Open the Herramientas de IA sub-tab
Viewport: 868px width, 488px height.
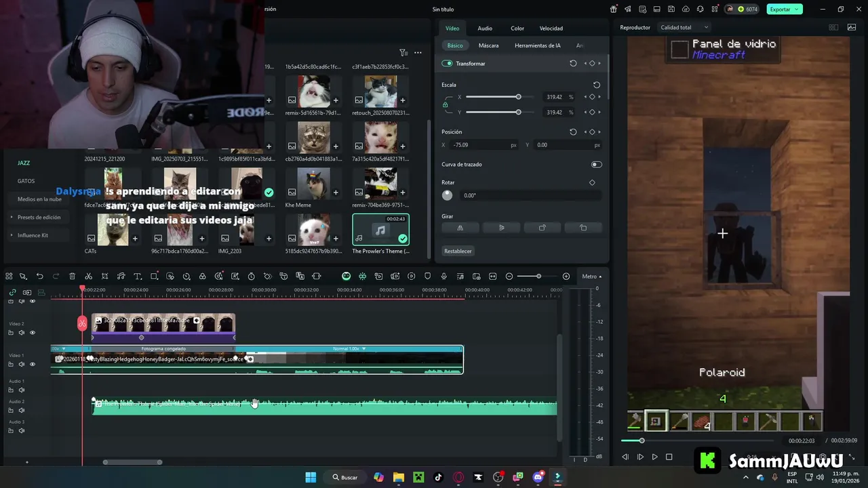pos(538,45)
